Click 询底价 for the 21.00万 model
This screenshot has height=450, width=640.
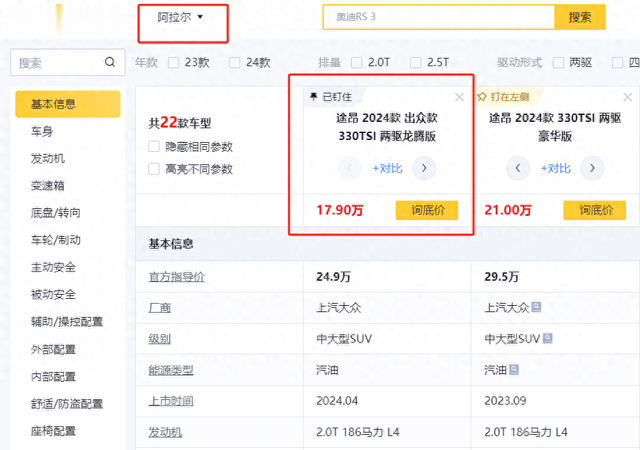pyautogui.click(x=595, y=210)
